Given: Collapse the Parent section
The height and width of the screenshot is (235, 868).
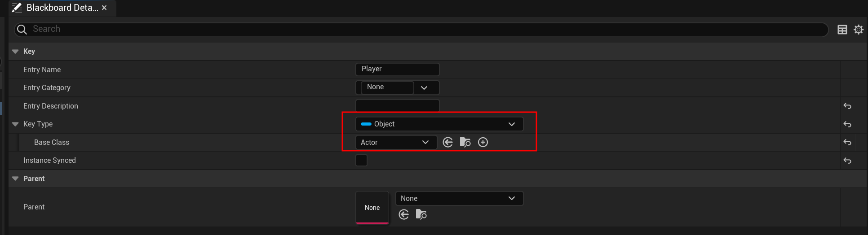Looking at the screenshot, I should tap(15, 178).
